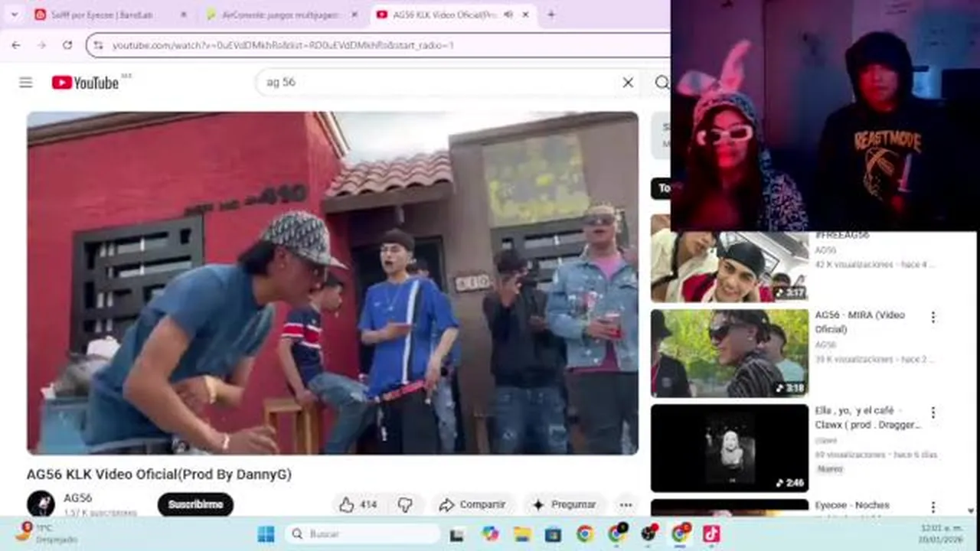
Task: Select the AG56 KLK Video Oficial tab
Action: tap(454, 15)
